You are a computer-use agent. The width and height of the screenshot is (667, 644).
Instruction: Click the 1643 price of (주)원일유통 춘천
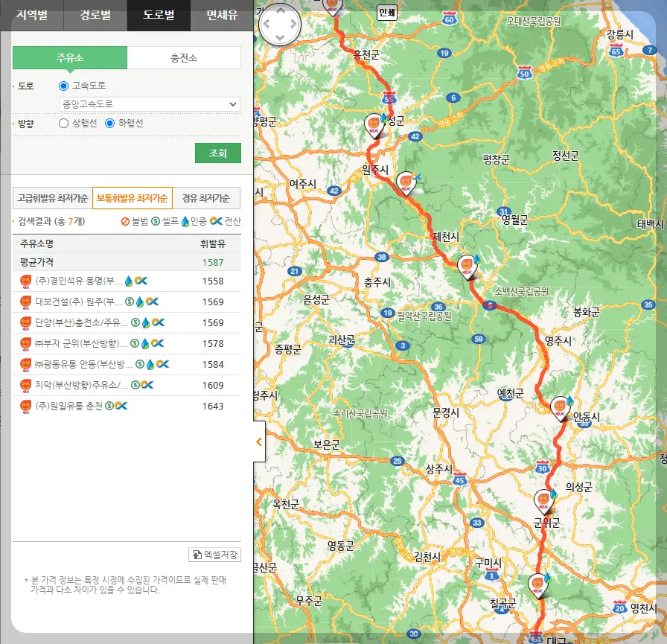coord(213,407)
